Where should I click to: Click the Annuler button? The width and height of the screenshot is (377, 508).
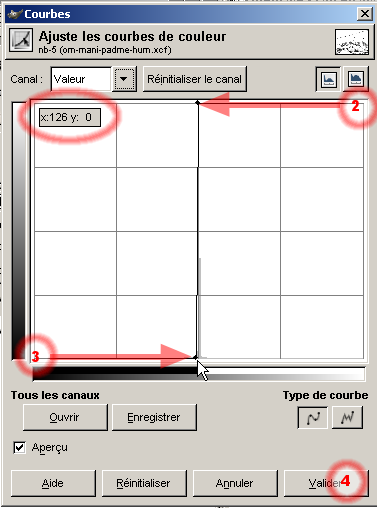[x=235, y=483]
